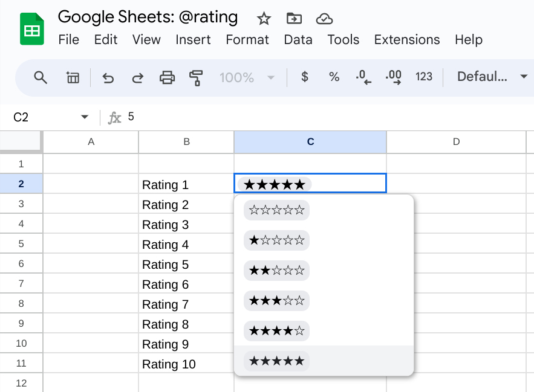Move spreadsheet to a folder
The image size is (534, 392).
295,19
